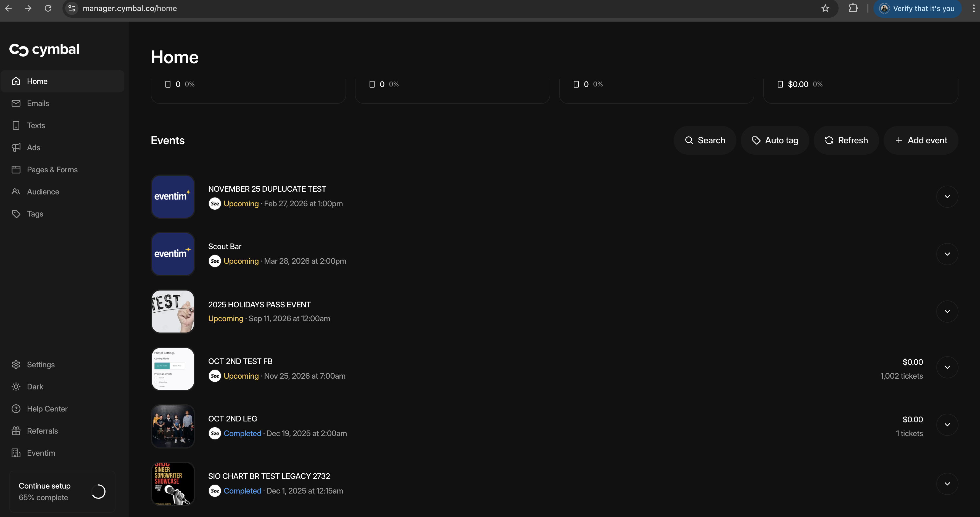
Task: Click the Events section heading
Action: tap(168, 140)
